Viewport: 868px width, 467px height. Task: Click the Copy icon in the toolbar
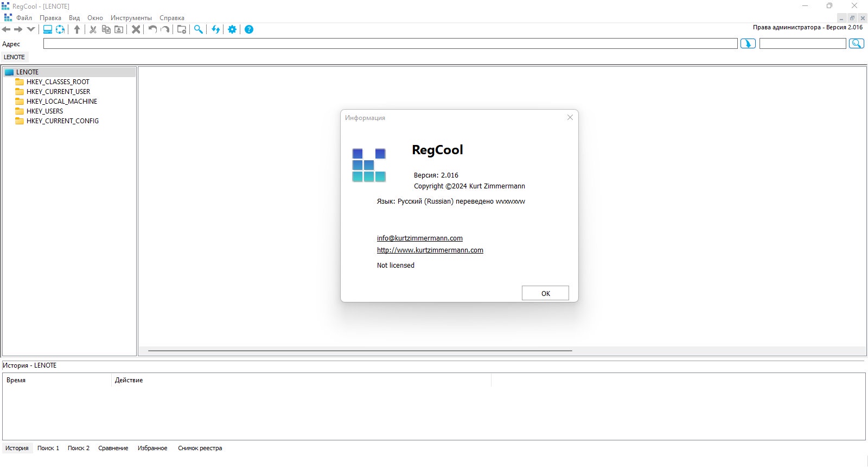106,29
